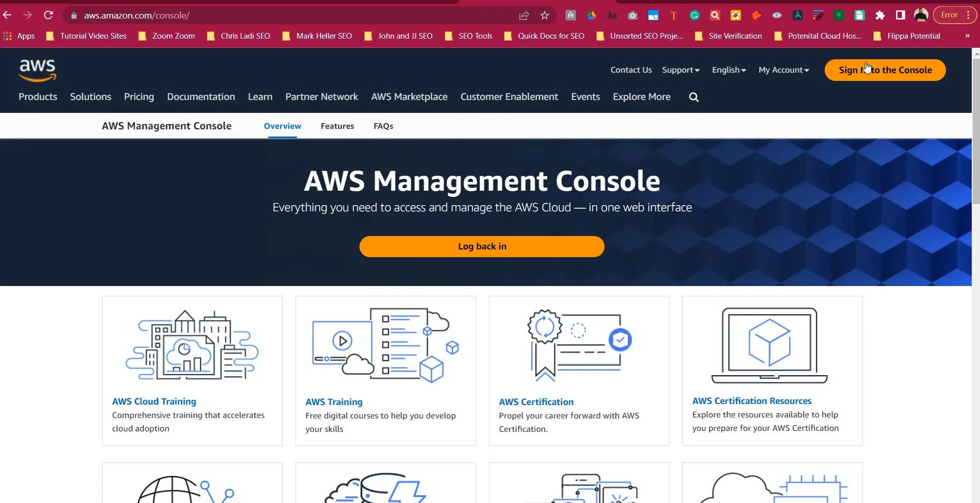Click the AWS Certification card illustration
Screen dimensions: 980x503
579,345
